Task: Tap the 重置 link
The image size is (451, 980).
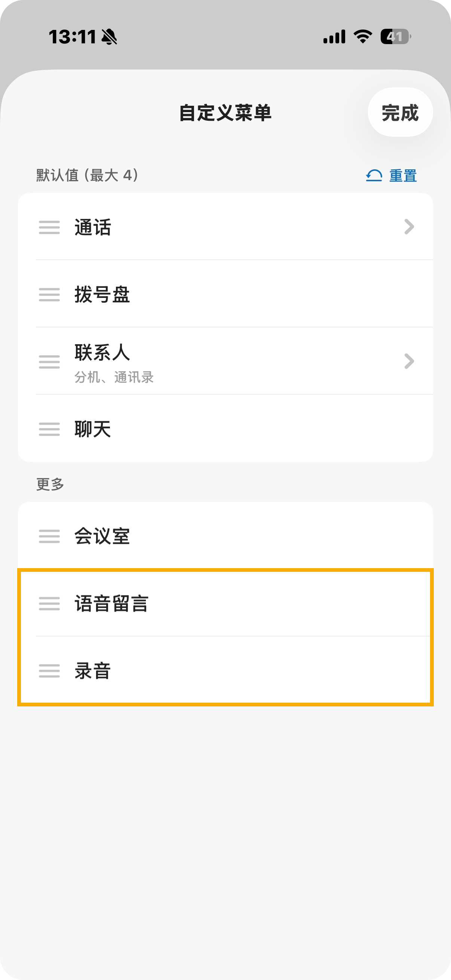Action: [403, 175]
